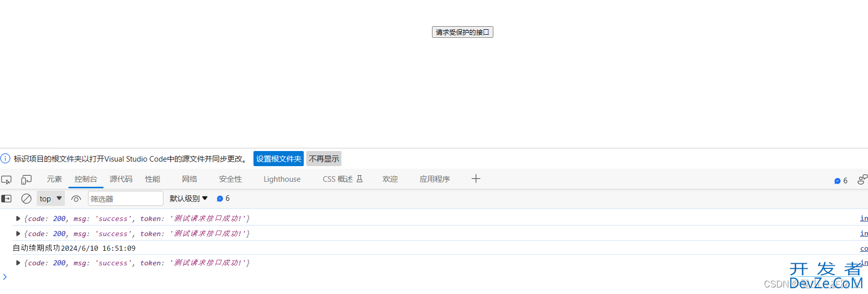This screenshot has width=868, height=294.
Task: Click the 自动续期成功2024/6/10 16:51:09 log text
Action: [74, 248]
